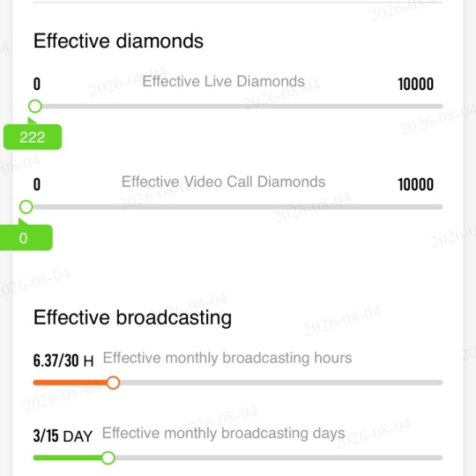Click the Effective monthly broadcasting hours label
476x476 pixels.
227,358
